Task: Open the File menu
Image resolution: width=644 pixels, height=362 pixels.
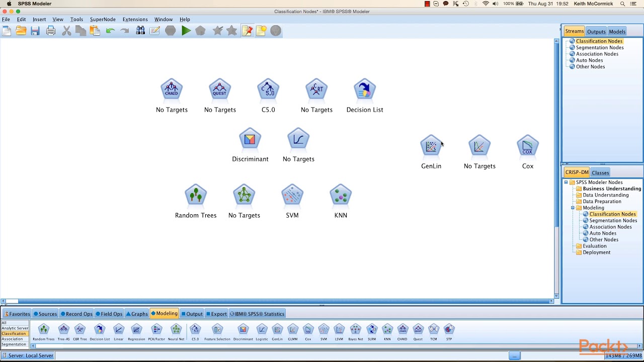Action: click(x=6, y=20)
